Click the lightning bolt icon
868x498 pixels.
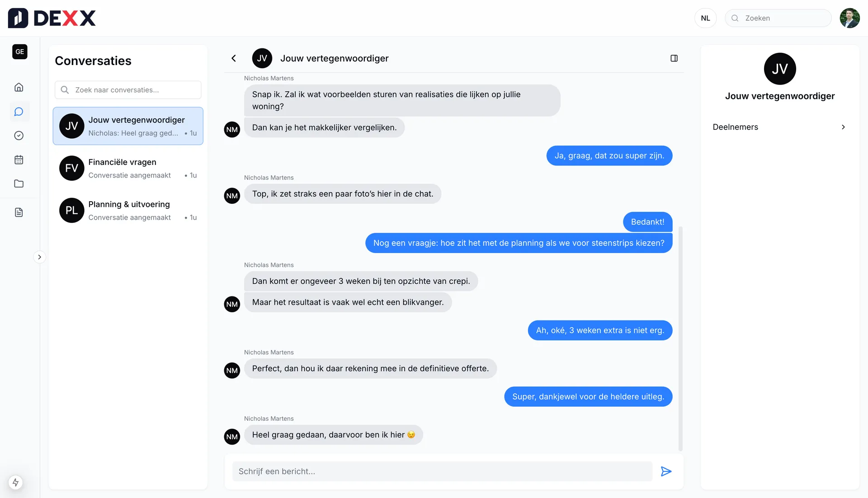pos(16,482)
